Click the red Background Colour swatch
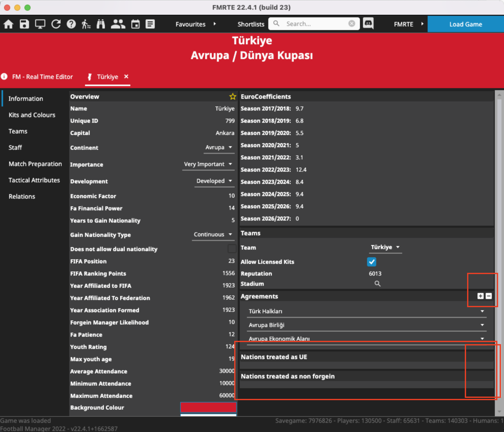This screenshot has width=504, height=432. point(208,407)
